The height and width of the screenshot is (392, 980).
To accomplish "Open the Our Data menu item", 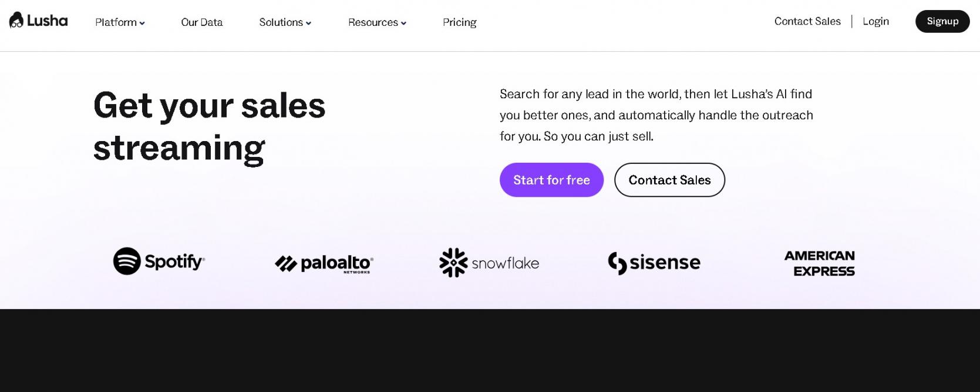I will pyautogui.click(x=202, y=22).
